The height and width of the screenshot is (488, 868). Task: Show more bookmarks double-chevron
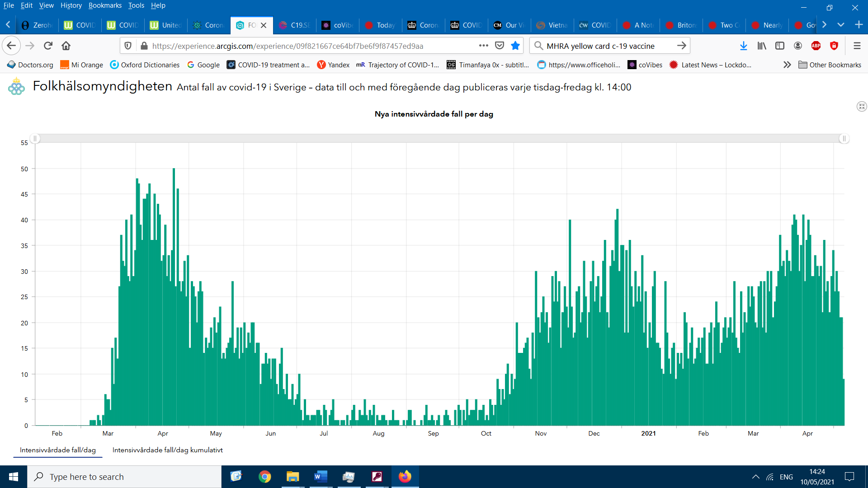pos(787,65)
